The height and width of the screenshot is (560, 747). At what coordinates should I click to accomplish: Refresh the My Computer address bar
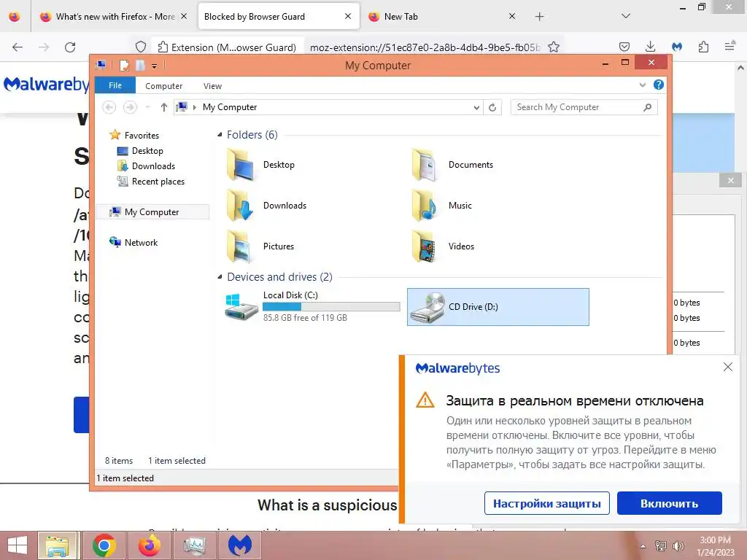pos(492,107)
